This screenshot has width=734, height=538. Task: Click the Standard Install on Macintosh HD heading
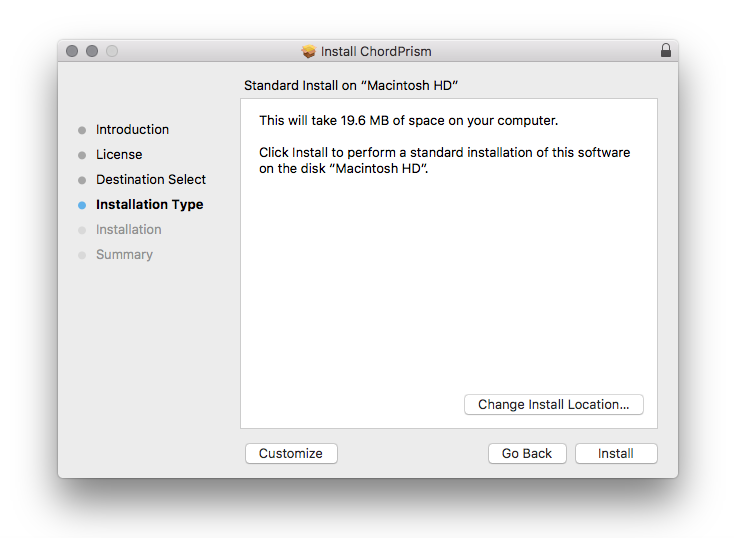(x=351, y=86)
